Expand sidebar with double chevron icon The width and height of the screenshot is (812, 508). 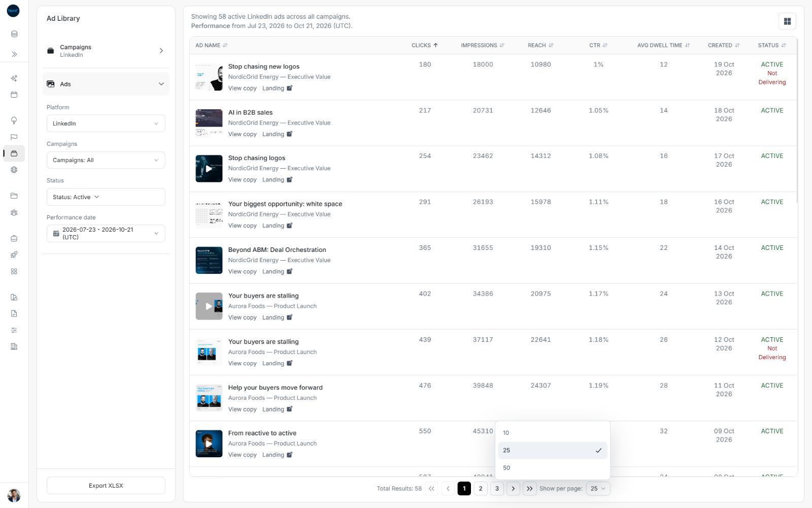[x=14, y=54]
